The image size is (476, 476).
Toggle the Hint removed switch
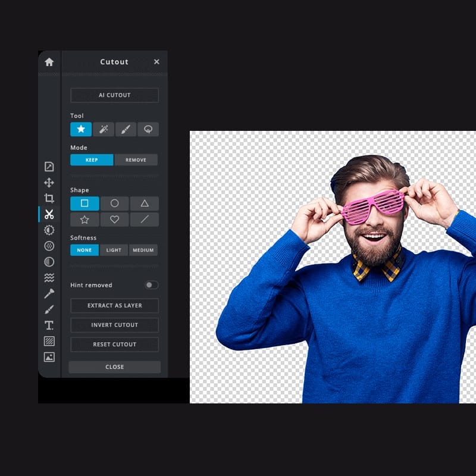coord(151,285)
